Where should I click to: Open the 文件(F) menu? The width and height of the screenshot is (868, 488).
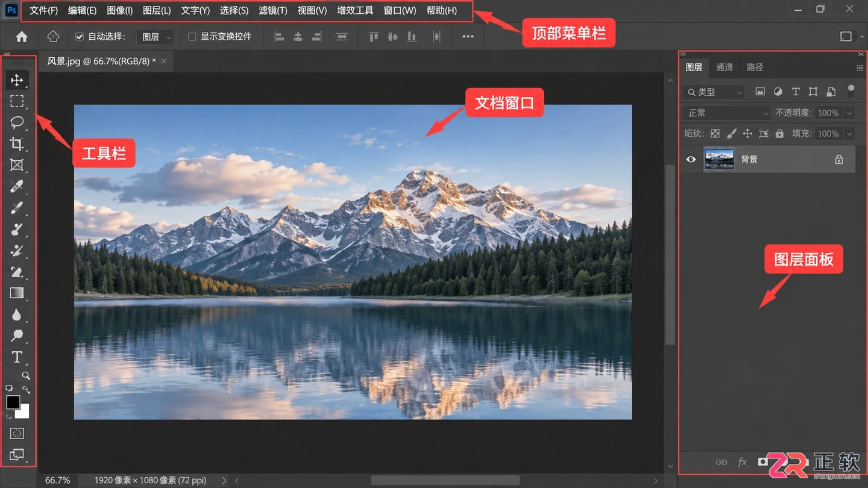(x=44, y=10)
